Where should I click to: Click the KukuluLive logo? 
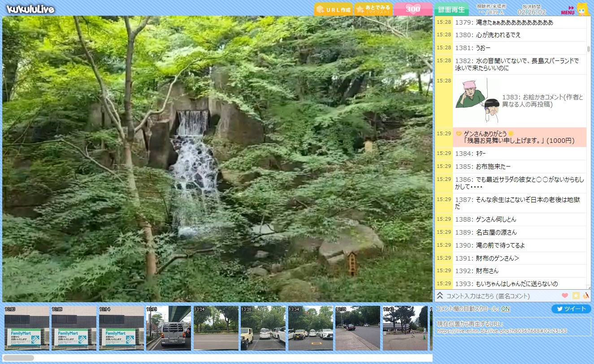pyautogui.click(x=30, y=9)
